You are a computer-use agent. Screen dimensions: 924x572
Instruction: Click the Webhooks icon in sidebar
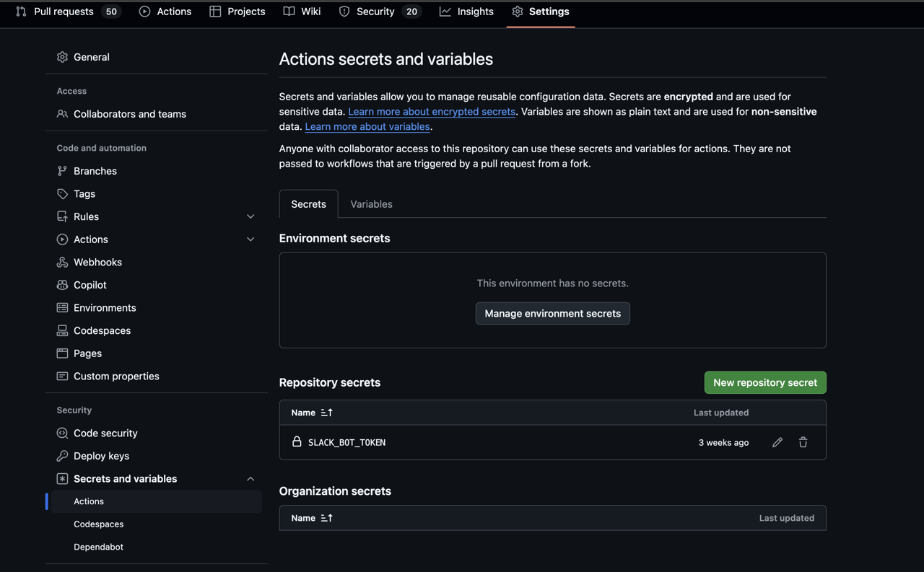tap(62, 263)
